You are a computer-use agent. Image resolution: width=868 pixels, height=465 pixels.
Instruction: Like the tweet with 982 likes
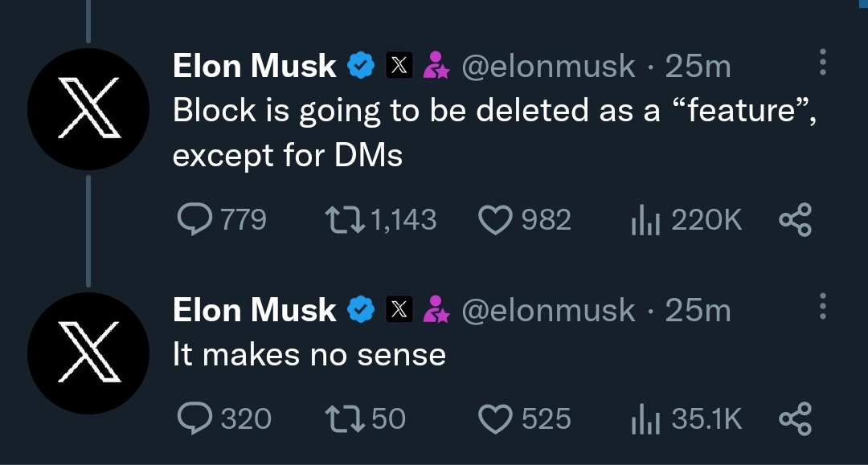point(496,219)
